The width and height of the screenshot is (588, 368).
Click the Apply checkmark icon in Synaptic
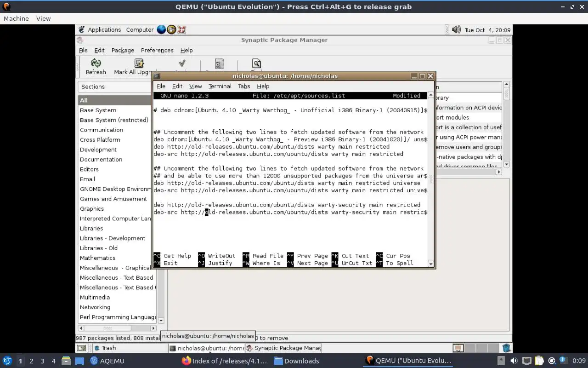182,63
